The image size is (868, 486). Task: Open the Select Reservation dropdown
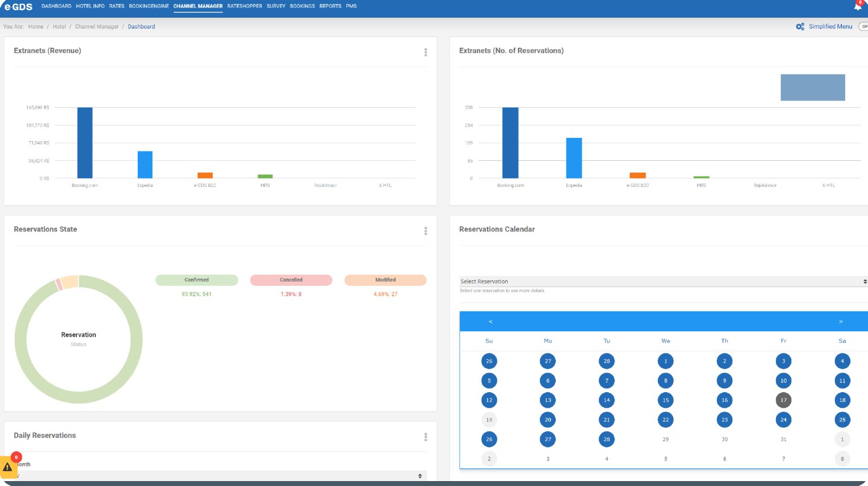(x=663, y=281)
